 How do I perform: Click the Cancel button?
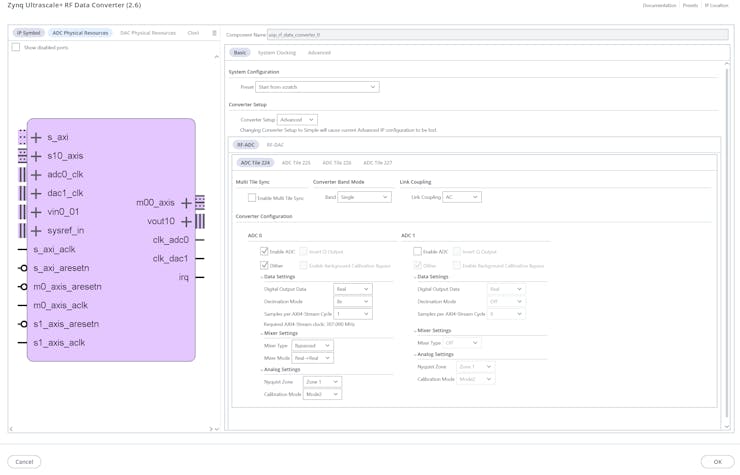24,462
